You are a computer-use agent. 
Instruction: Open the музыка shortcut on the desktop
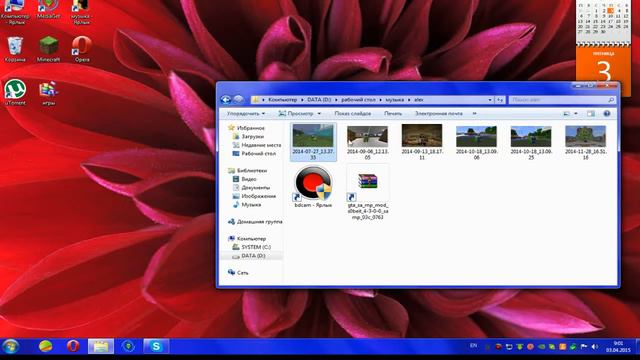[81, 12]
